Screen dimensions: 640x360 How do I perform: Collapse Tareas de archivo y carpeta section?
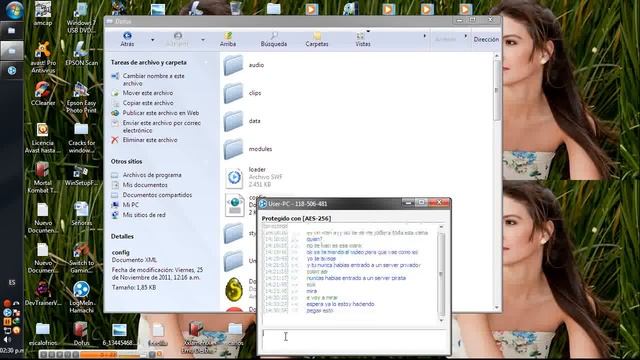point(206,62)
